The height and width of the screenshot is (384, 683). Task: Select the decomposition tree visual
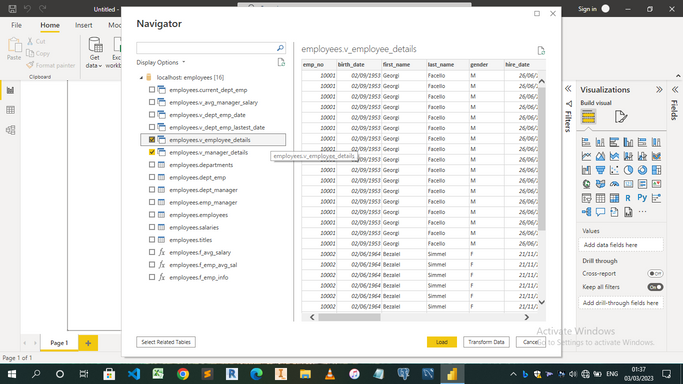[586, 212]
